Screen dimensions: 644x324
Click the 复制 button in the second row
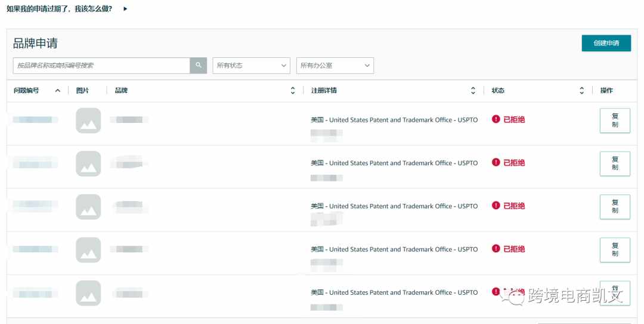[615, 163]
